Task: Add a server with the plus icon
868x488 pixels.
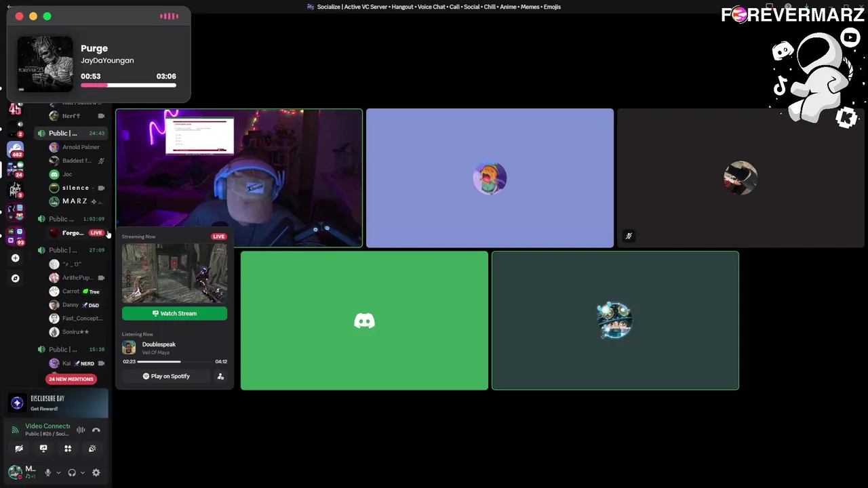Action: coord(16,258)
